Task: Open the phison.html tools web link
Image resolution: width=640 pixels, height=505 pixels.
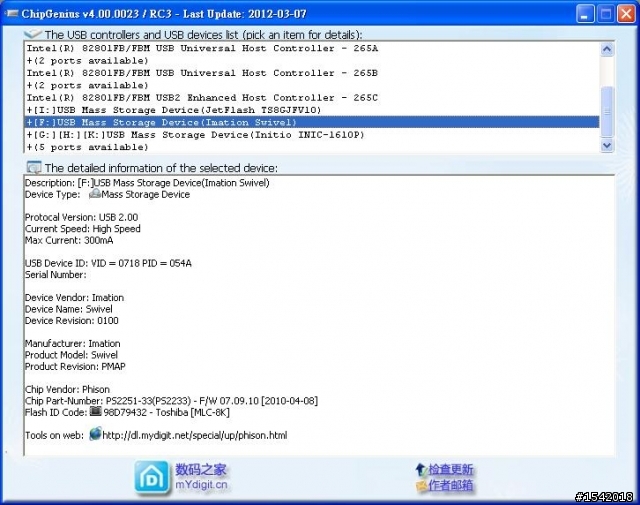Action: (x=195, y=435)
